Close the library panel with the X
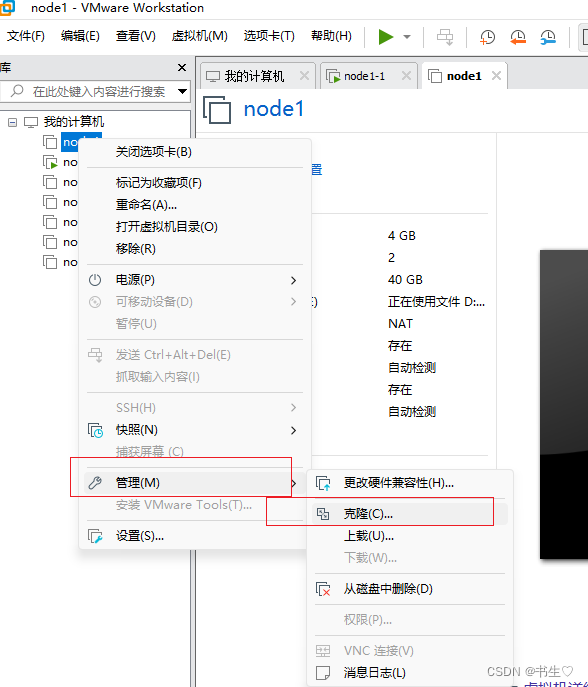 tap(182, 67)
